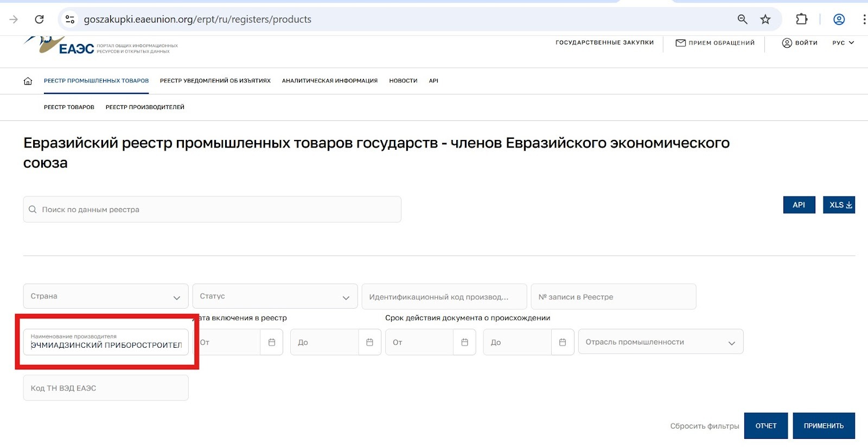The width and height of the screenshot is (868, 447).
Task: Open calendar for document validity 'До' field
Action: 563,342
